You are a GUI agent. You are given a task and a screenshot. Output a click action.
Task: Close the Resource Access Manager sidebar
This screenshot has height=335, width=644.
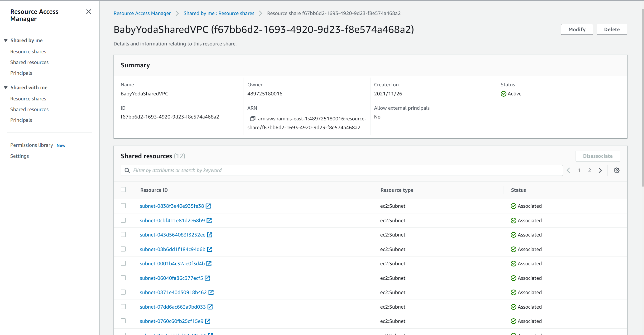[88, 11]
